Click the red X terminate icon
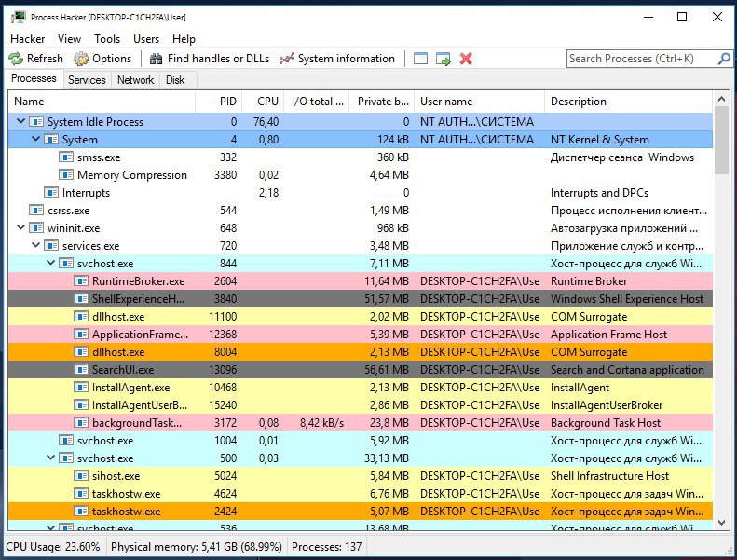This screenshot has width=737, height=560. click(466, 59)
